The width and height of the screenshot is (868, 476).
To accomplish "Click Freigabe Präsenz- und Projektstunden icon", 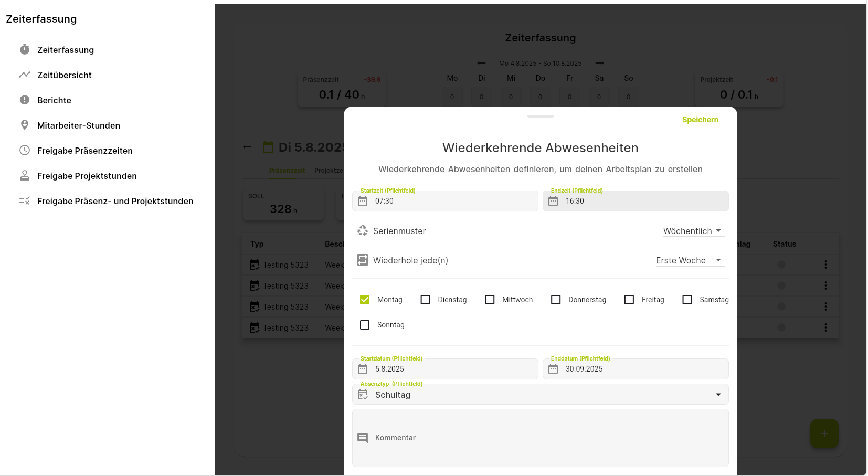I will 25,200.
